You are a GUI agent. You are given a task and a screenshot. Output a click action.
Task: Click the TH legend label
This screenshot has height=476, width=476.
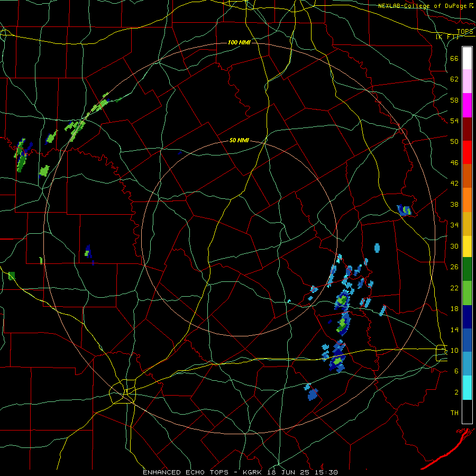454,413
